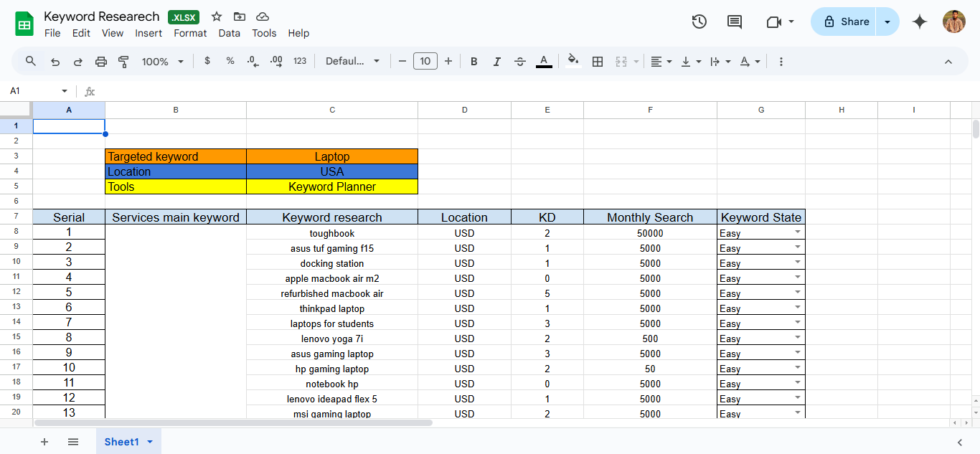Open the Borders tool
980x454 pixels.
(597, 62)
